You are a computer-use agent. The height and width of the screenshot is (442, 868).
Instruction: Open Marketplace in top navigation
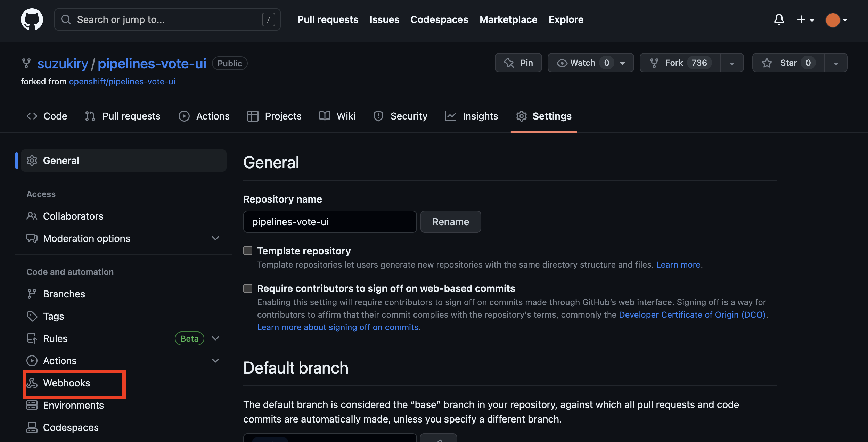508,19
